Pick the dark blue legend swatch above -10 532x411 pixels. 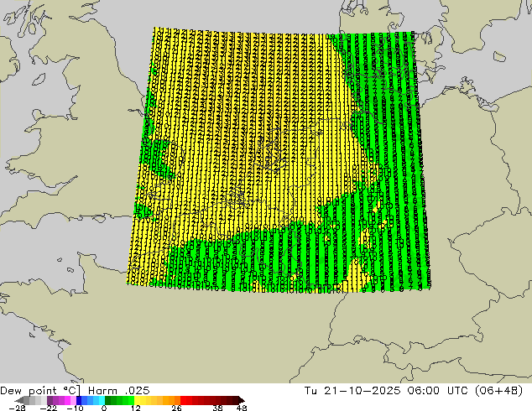[x=79, y=400]
